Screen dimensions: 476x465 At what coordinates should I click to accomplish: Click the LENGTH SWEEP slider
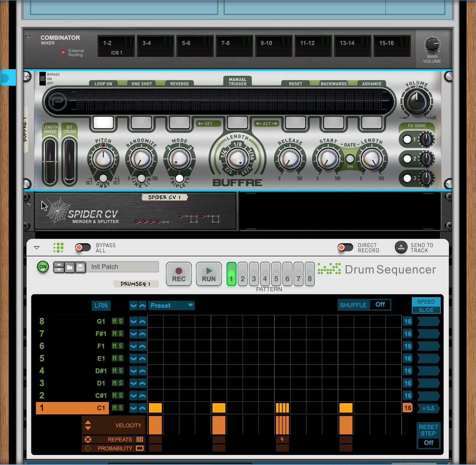50,161
